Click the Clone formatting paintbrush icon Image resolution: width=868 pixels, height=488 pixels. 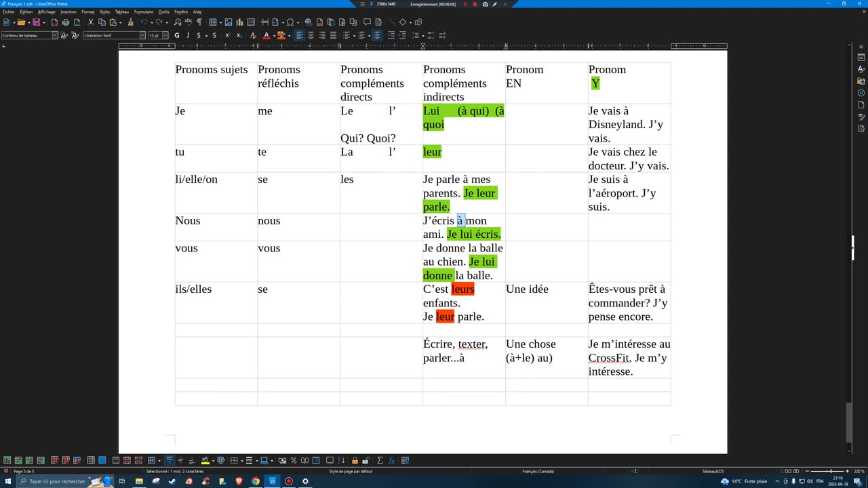click(x=131, y=22)
